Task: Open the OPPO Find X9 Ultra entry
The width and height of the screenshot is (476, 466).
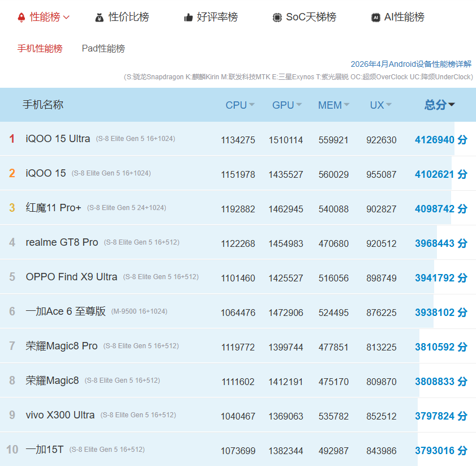Action: pos(71,277)
